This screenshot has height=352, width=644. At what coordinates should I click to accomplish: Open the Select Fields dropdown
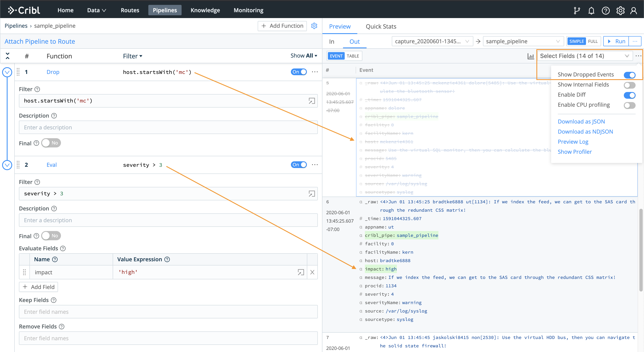584,56
